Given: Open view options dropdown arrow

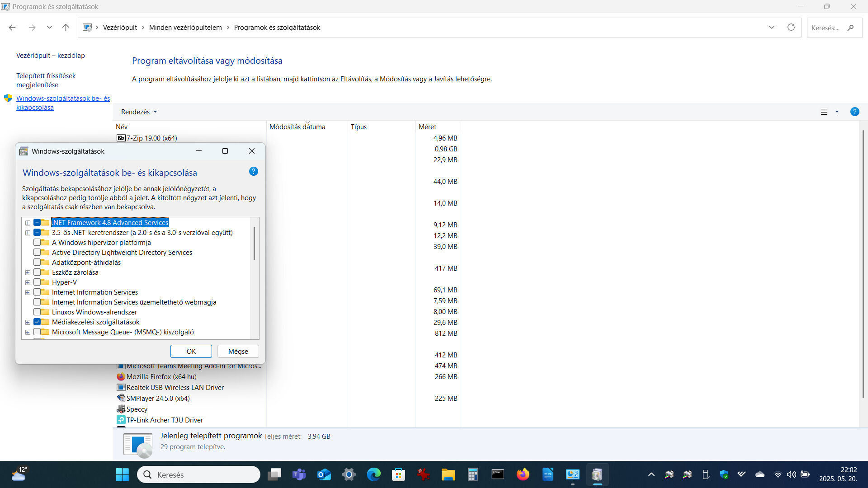Looking at the screenshot, I should coord(837,112).
